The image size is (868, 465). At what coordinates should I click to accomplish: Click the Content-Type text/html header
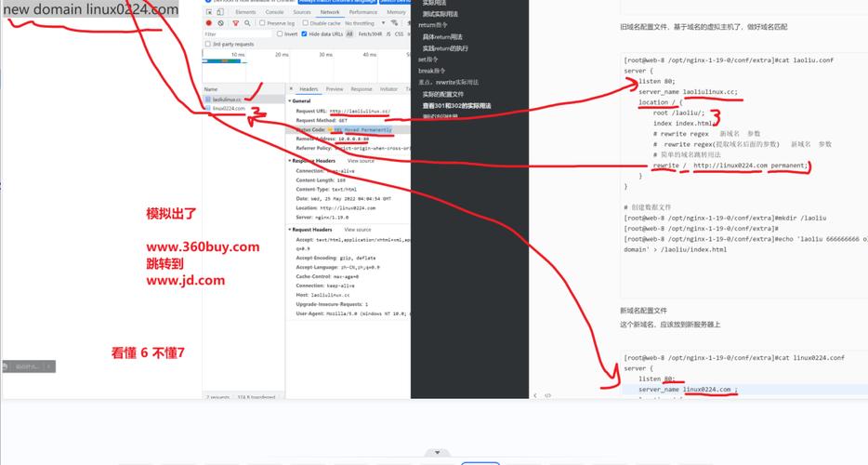pyautogui.click(x=326, y=189)
